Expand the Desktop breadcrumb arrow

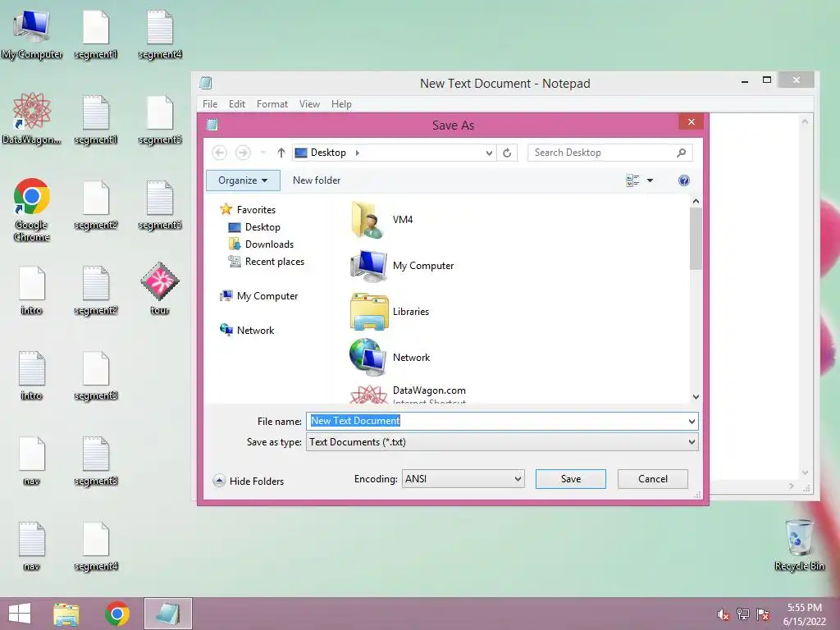coord(358,153)
